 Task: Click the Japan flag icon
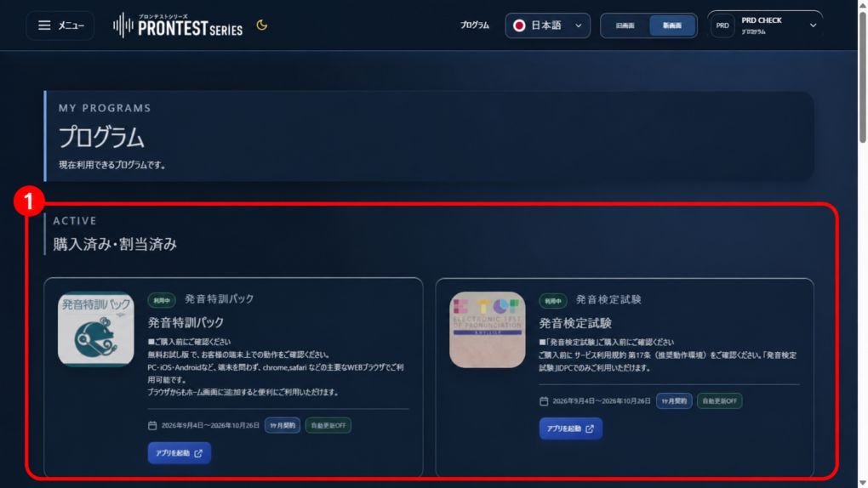(519, 26)
